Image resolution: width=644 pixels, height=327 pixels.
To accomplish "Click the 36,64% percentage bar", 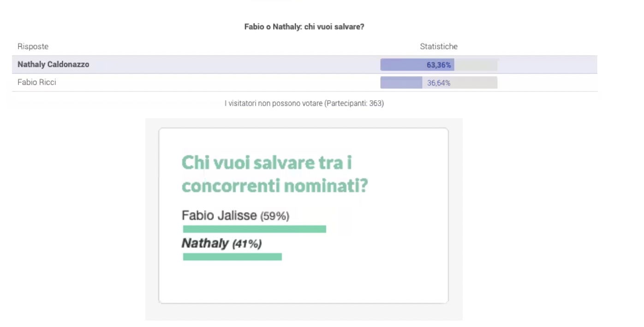I will point(439,83).
